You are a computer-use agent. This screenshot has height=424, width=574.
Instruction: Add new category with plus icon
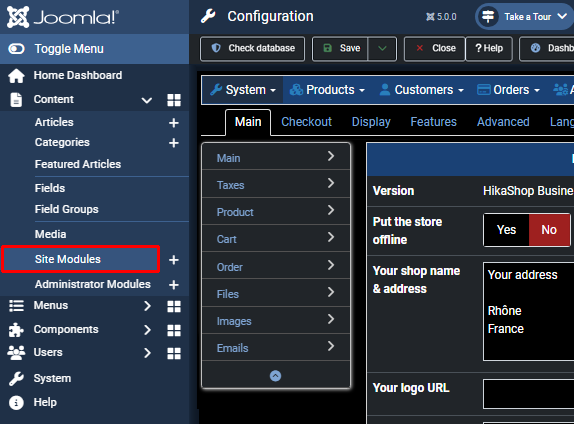(174, 143)
